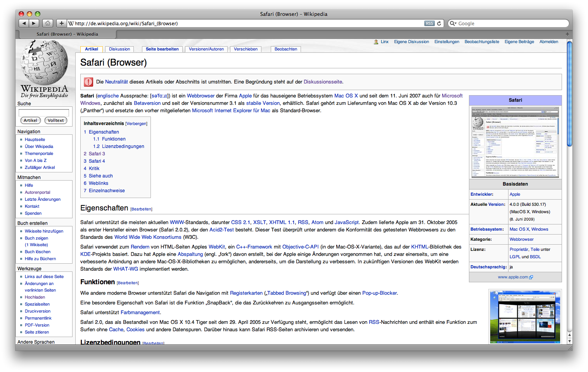
Task: Click the red neutrality warning icon
Action: 88,82
